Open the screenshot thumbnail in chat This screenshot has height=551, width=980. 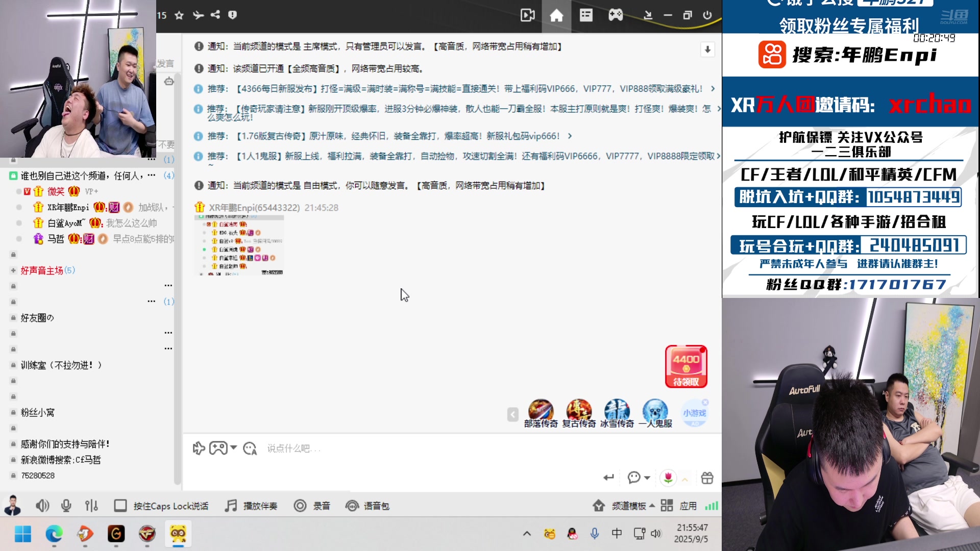point(239,245)
